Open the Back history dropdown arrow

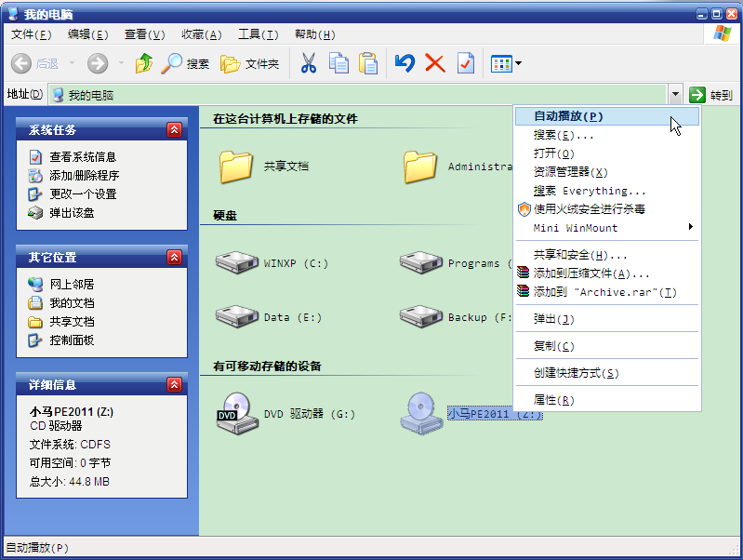[x=72, y=63]
